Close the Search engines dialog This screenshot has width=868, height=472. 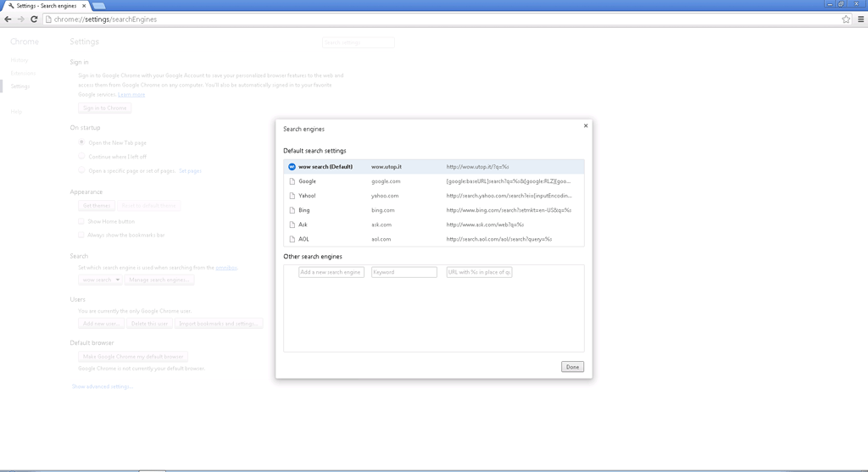585,125
